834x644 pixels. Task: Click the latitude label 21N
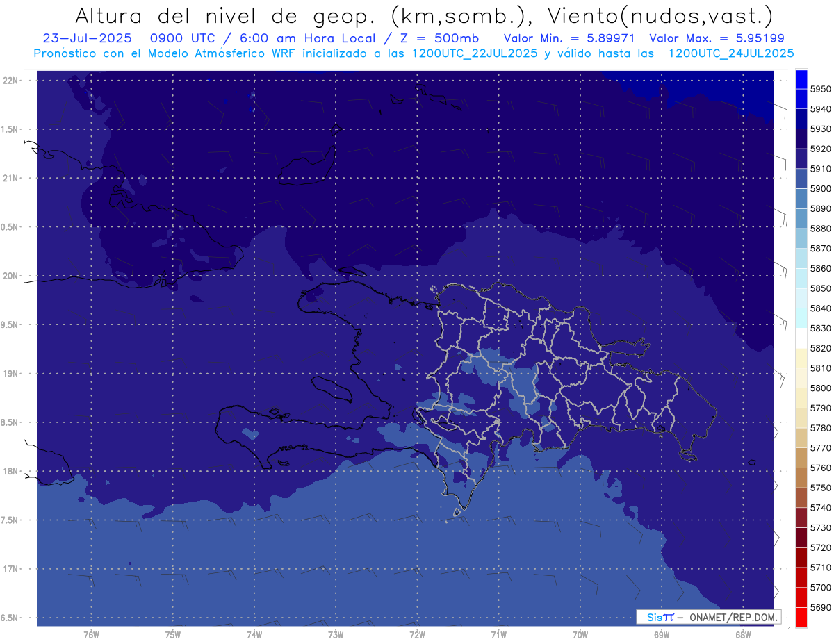click(11, 178)
